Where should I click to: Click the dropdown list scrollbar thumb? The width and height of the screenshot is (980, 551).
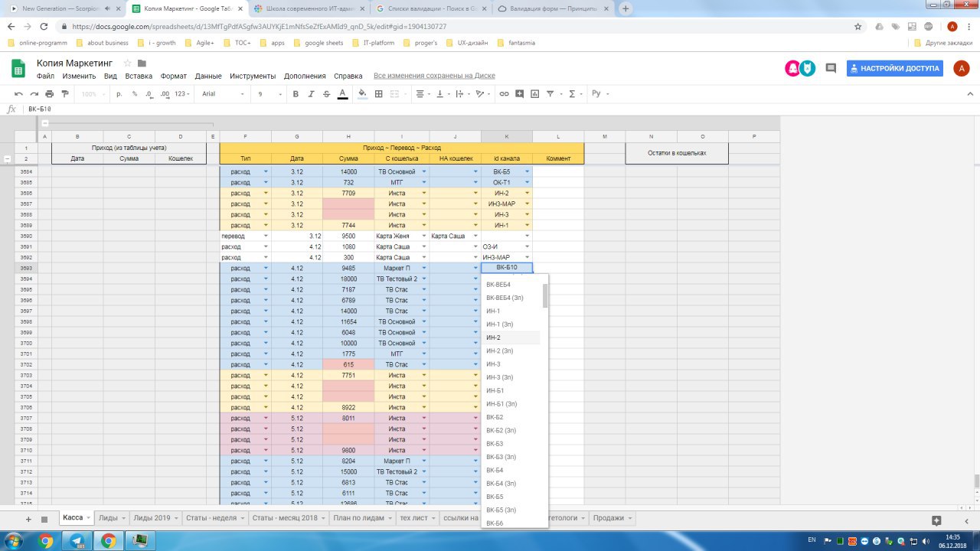[x=545, y=295]
